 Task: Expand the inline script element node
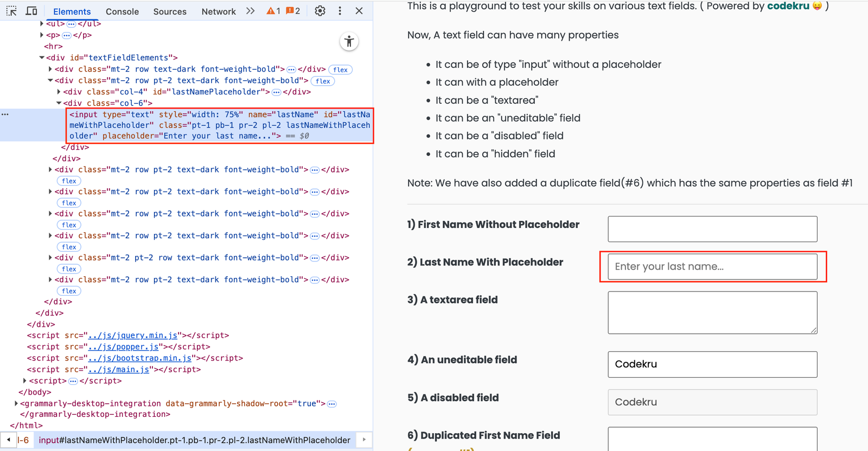(25, 381)
